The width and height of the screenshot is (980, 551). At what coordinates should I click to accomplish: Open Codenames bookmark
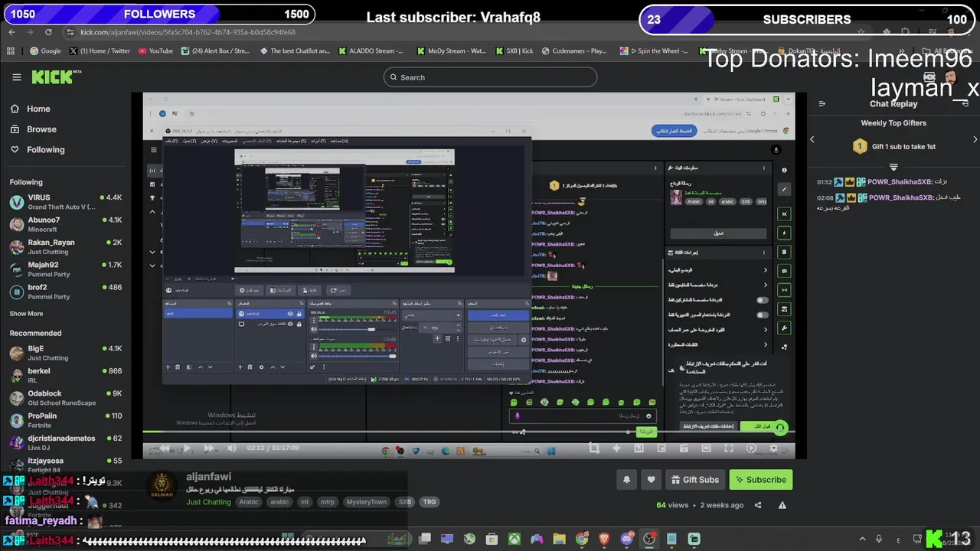coord(573,51)
